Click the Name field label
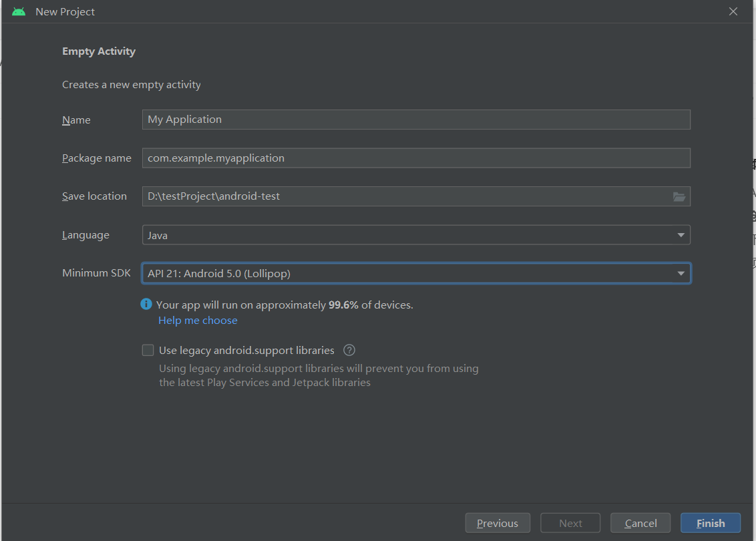The width and height of the screenshot is (756, 541). (76, 120)
